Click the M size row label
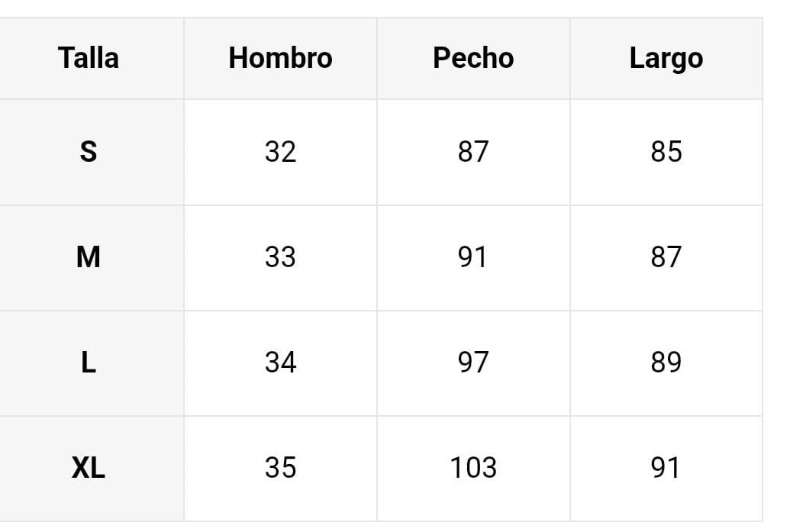The image size is (790, 532). click(x=89, y=257)
